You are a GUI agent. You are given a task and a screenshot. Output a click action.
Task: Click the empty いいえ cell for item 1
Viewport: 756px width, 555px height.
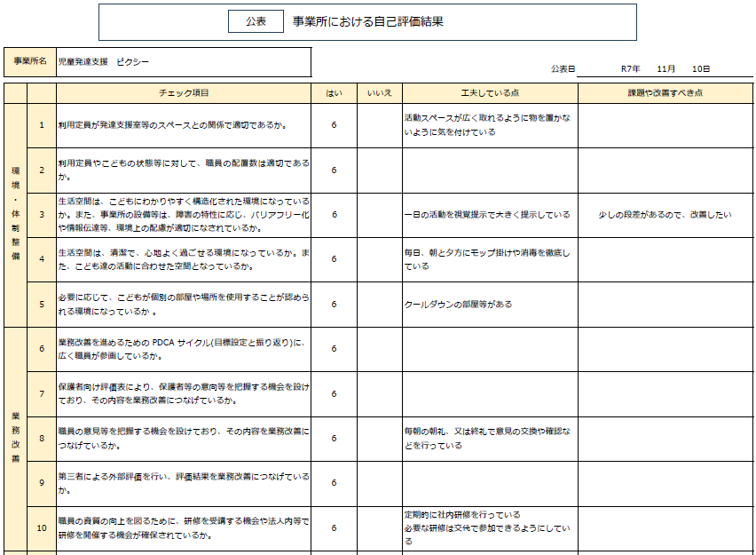(x=379, y=125)
